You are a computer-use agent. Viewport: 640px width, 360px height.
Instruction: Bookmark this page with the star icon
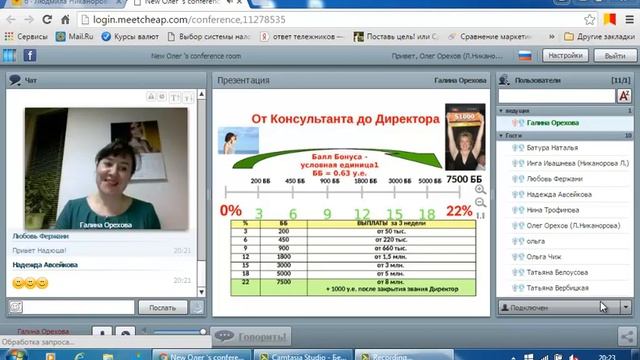point(589,20)
